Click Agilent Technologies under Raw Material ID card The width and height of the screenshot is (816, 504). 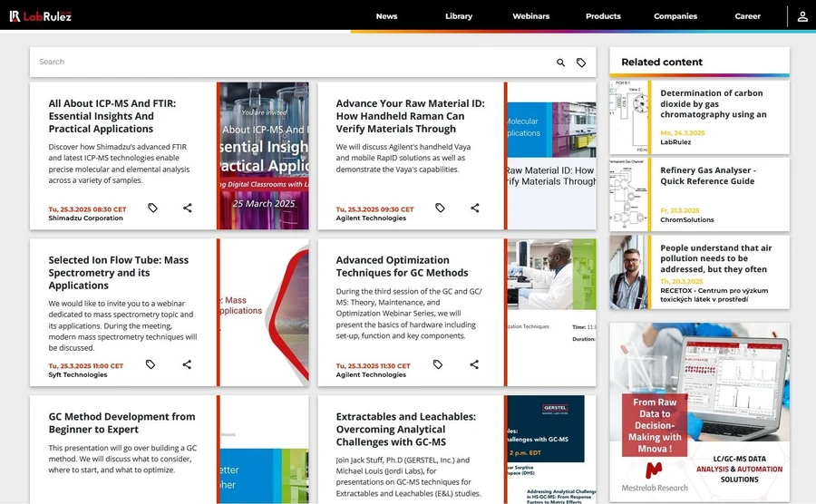(x=371, y=218)
